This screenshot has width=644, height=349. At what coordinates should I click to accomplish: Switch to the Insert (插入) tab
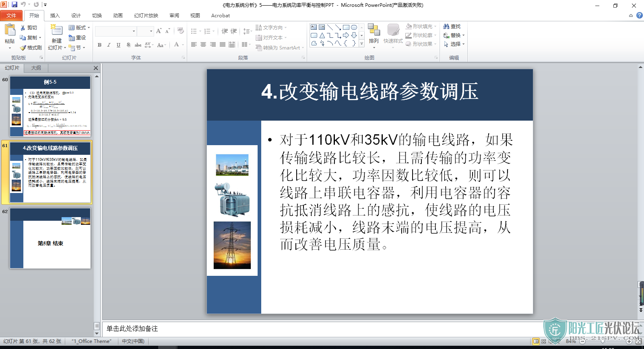[x=55, y=15]
